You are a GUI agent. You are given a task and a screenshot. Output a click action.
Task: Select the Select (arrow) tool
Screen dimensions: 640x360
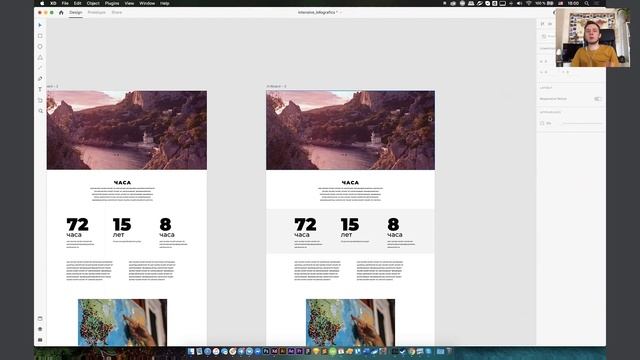(x=40, y=25)
